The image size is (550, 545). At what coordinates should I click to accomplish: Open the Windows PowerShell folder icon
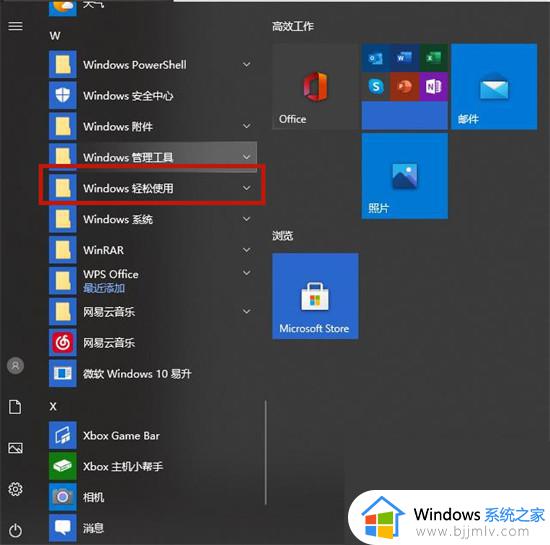[x=63, y=65]
